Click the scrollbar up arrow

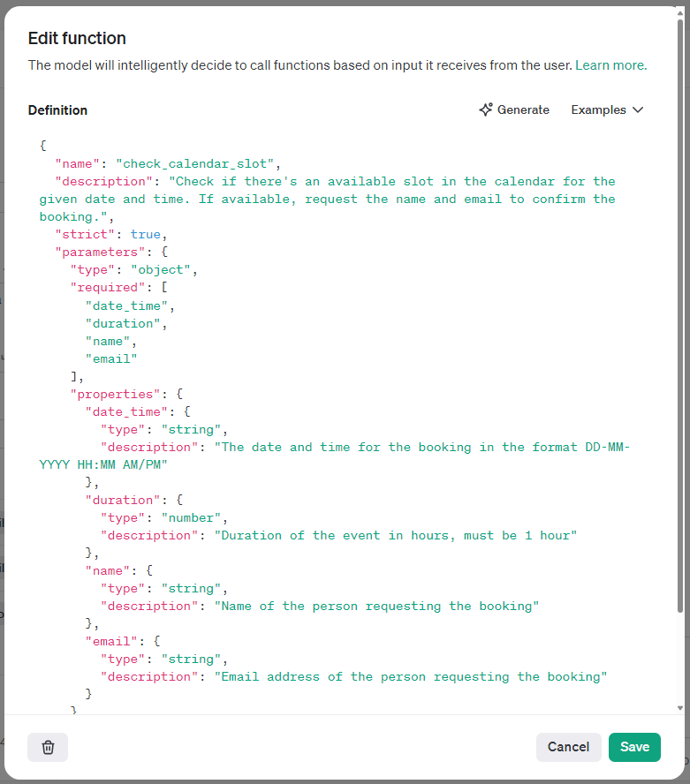coord(680,13)
